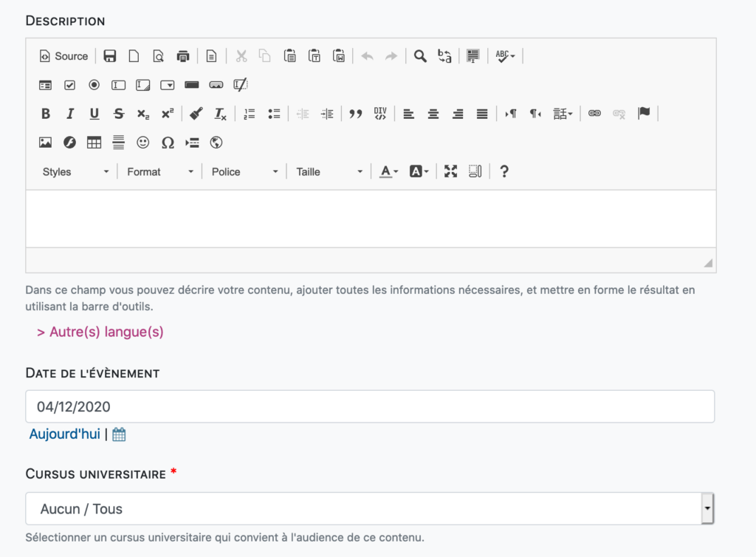This screenshot has height=557, width=756.
Task: Open the Preview page icon
Action: click(158, 56)
